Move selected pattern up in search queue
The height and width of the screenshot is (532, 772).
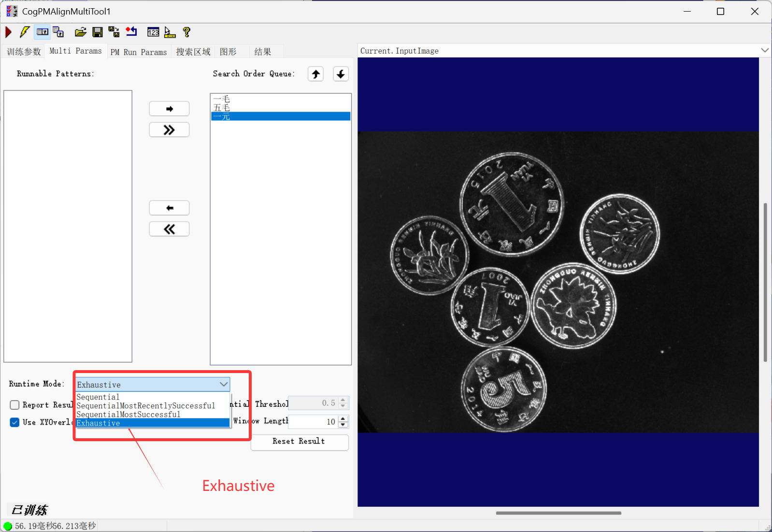click(316, 74)
